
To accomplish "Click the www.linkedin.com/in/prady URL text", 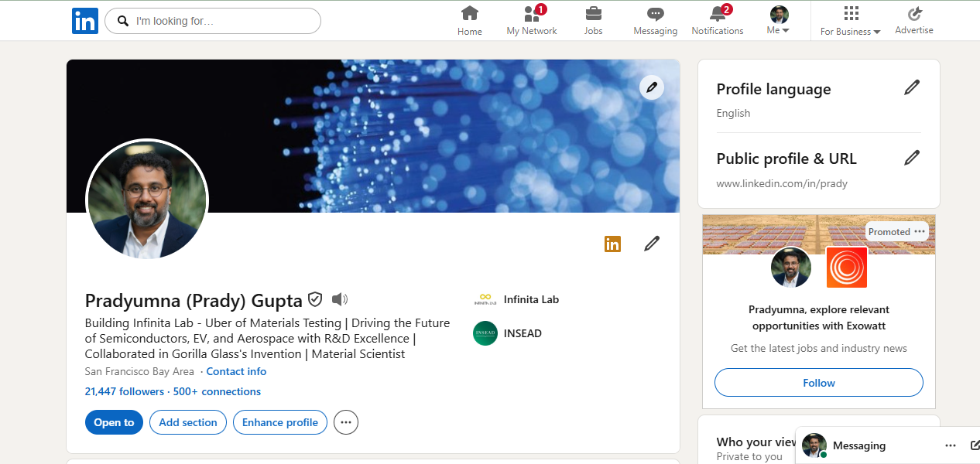I will (x=782, y=184).
